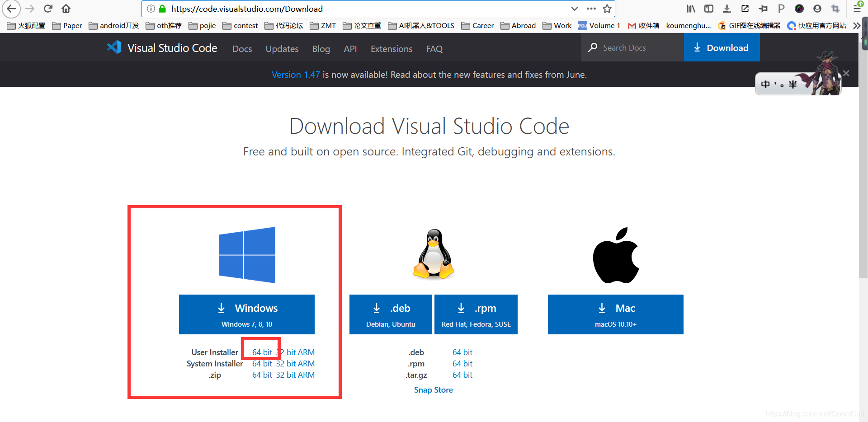Download the .deb Debian, Ubuntu package
This screenshot has width=868, height=422.
click(391, 314)
